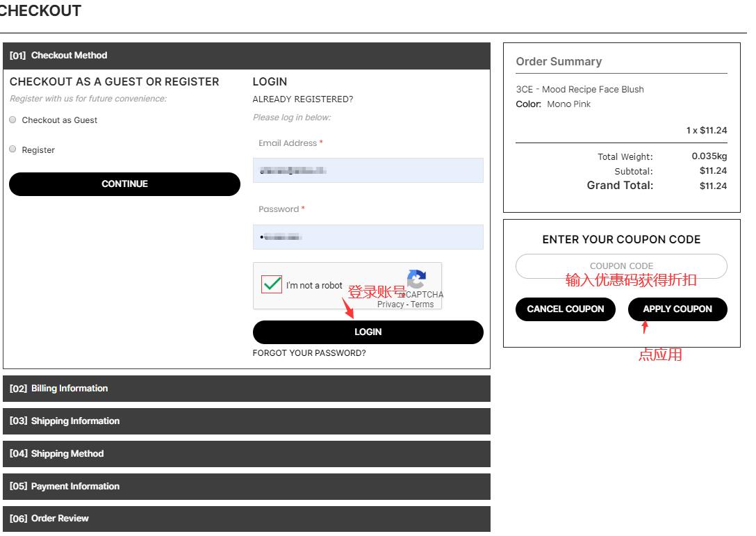Expand the Billing Information section
The width and height of the screenshot is (756, 536).
coord(246,389)
